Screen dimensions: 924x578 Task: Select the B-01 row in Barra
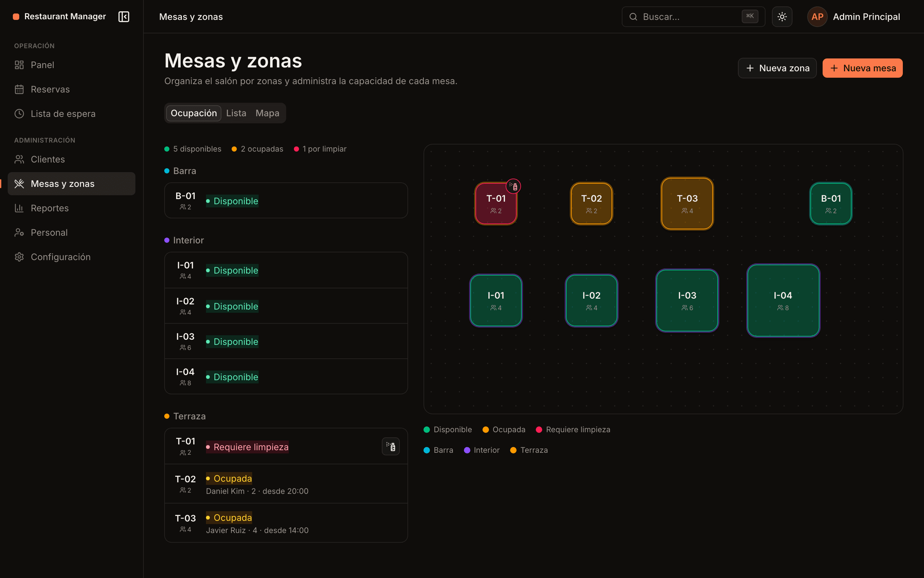[286, 201]
